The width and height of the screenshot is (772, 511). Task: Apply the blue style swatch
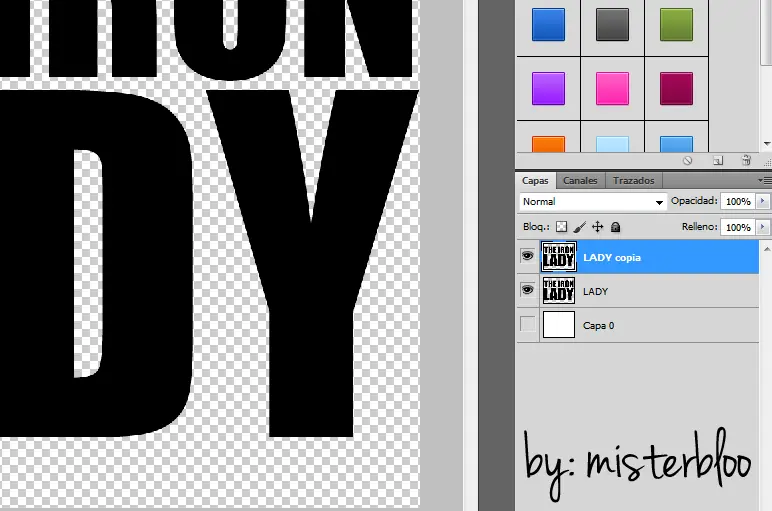[548, 25]
